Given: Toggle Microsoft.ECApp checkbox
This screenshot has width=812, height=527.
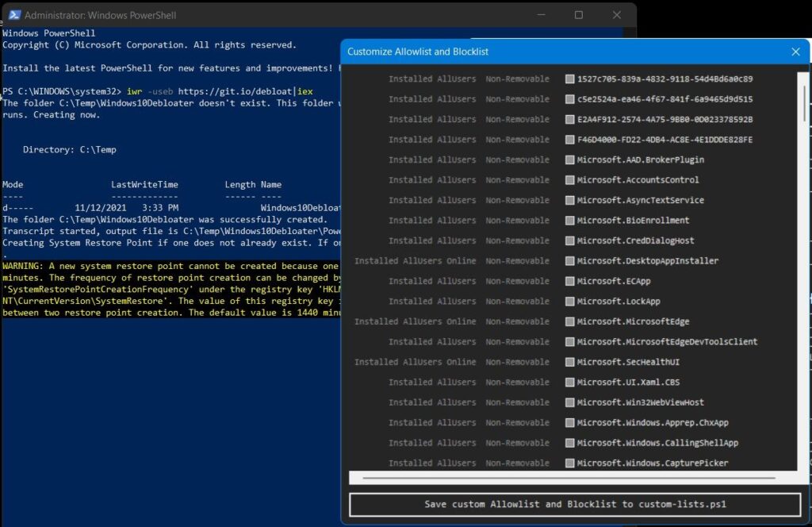Looking at the screenshot, I should pyautogui.click(x=569, y=281).
